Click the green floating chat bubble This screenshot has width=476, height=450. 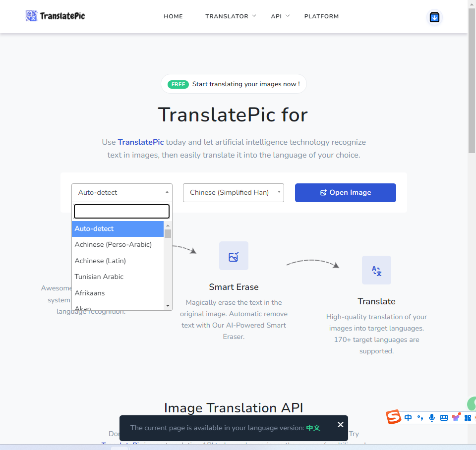tap(472, 404)
